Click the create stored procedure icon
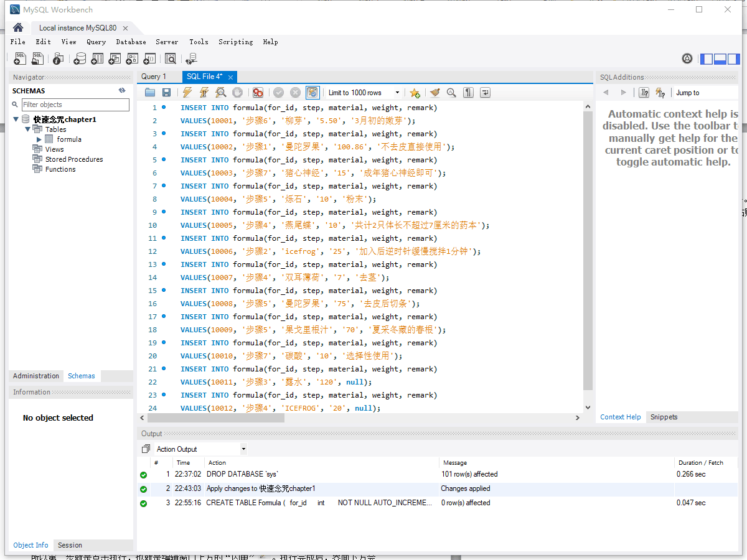Image resolution: width=747 pixels, height=560 pixels. coord(132,58)
